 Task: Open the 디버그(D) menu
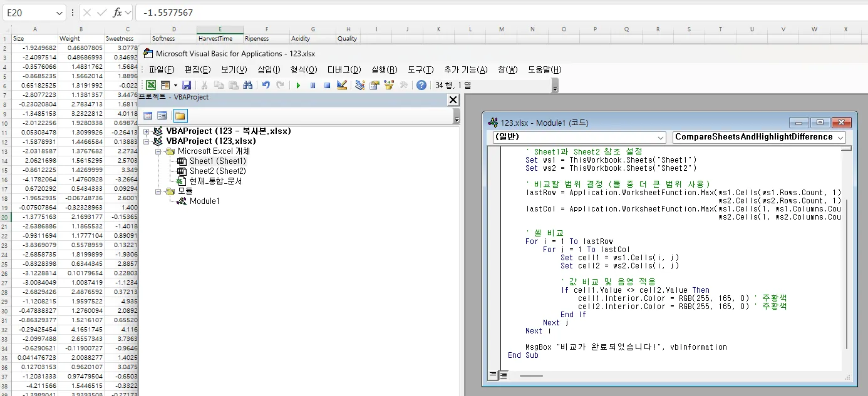point(344,69)
